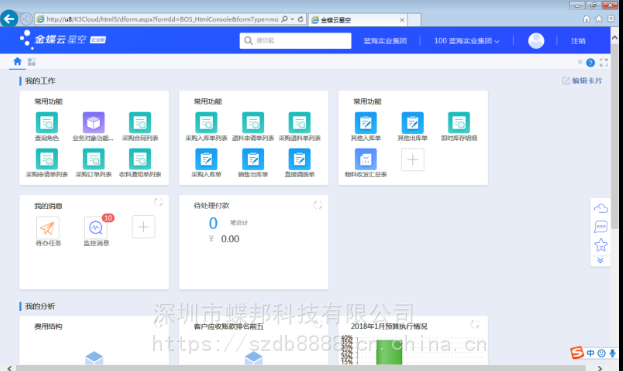Open the purple 业务对象功能 cube icon
This screenshot has width=623, height=371.
click(x=93, y=122)
